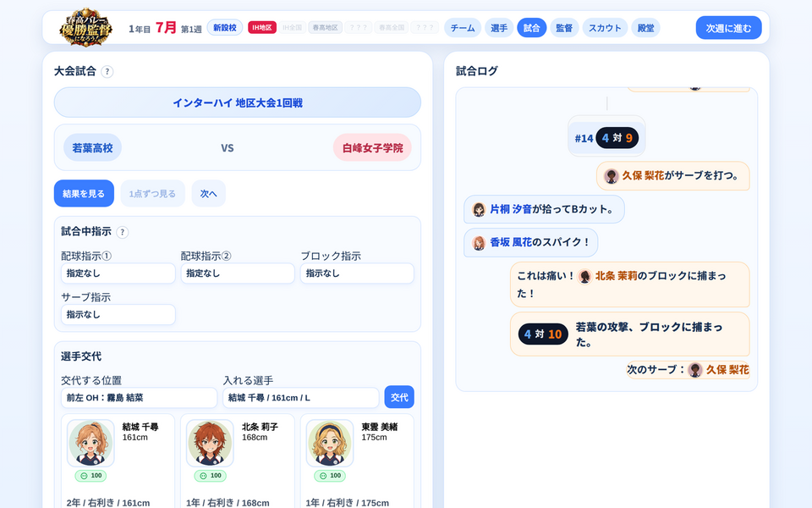Open 配球指示① dropdown
Screen dimensions: 812x508
(118, 273)
